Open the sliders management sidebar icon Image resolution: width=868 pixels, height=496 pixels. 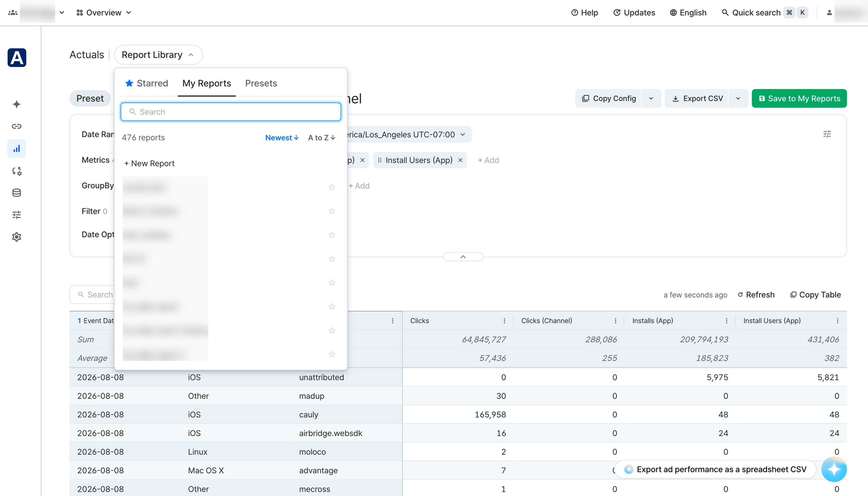pyautogui.click(x=17, y=215)
